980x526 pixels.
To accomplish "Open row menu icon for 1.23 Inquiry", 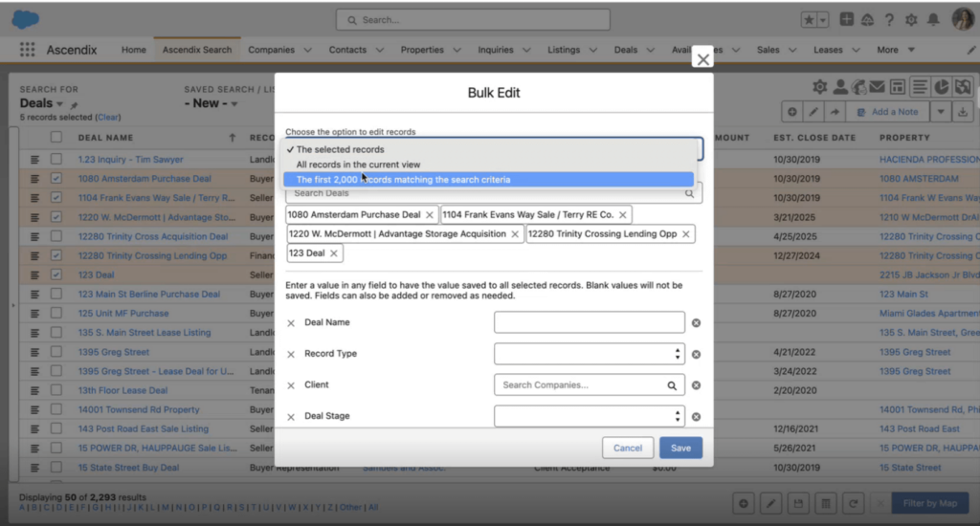I will click(34, 160).
